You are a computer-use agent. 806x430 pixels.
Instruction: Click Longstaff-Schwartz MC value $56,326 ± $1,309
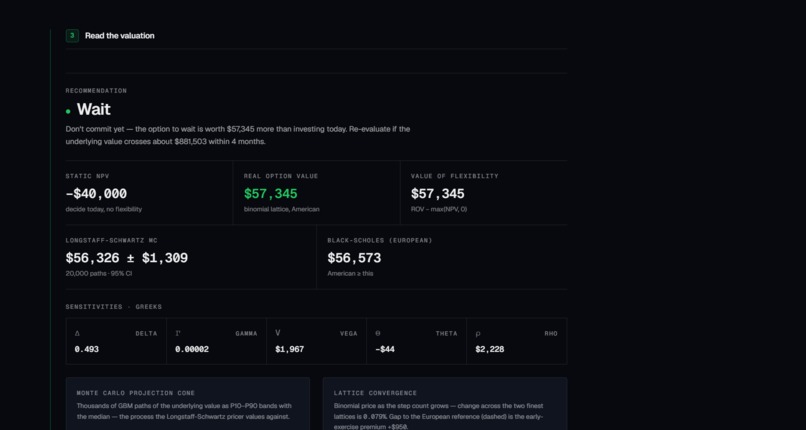(x=126, y=258)
